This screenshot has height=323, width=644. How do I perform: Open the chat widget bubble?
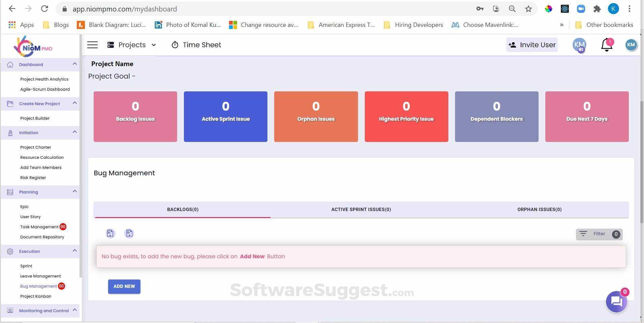616,301
